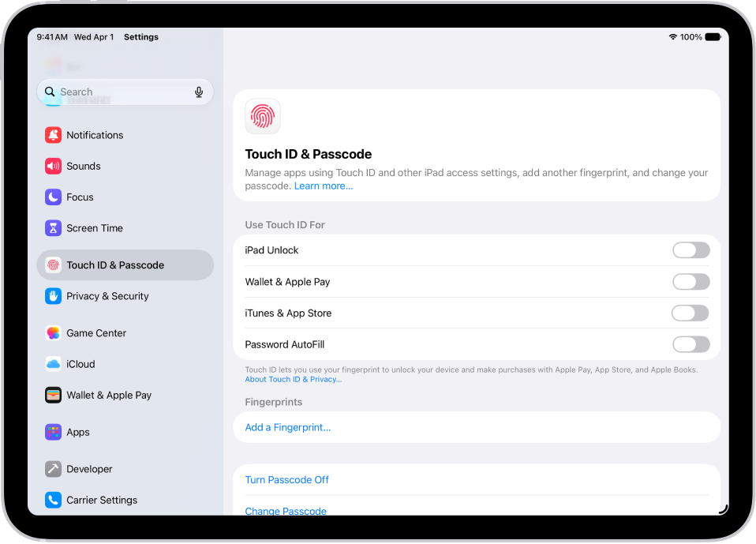The width and height of the screenshot is (756, 544).
Task: Open Apps settings
Action: coord(125,432)
